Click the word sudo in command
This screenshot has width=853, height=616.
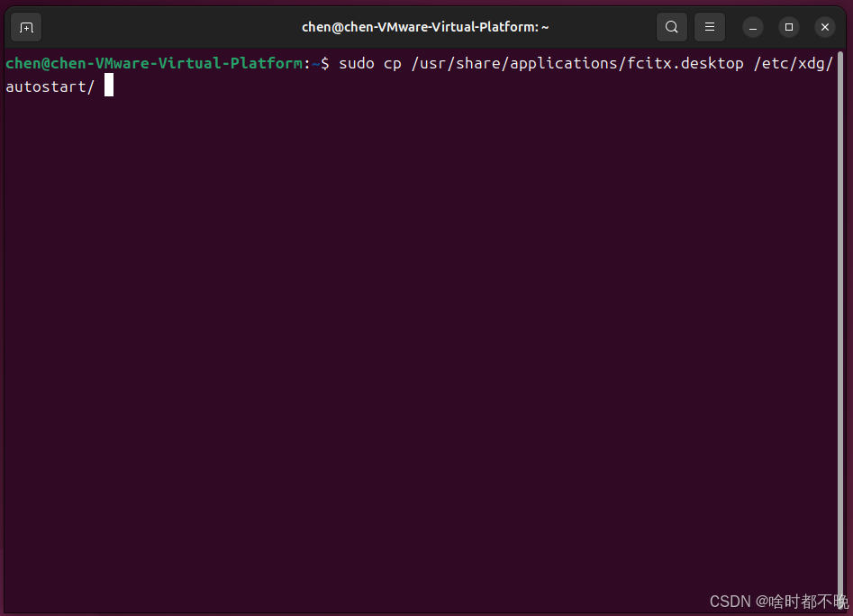[357, 64]
